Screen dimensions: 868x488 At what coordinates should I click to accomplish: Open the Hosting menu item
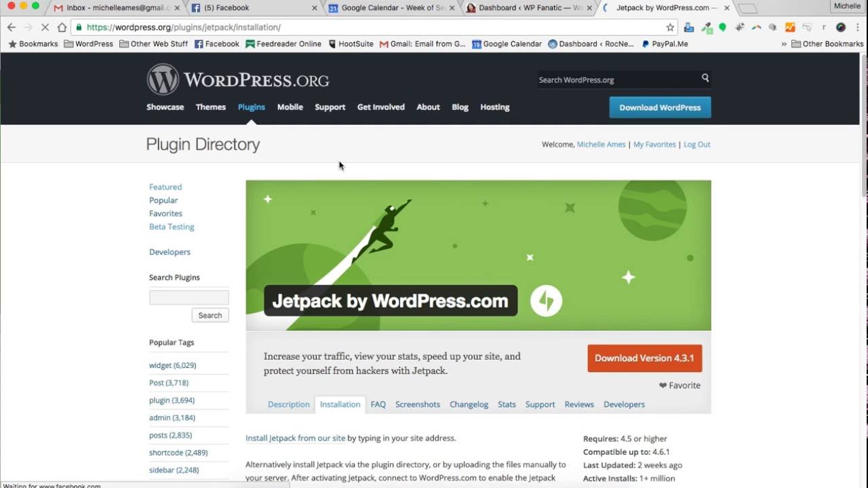(494, 107)
